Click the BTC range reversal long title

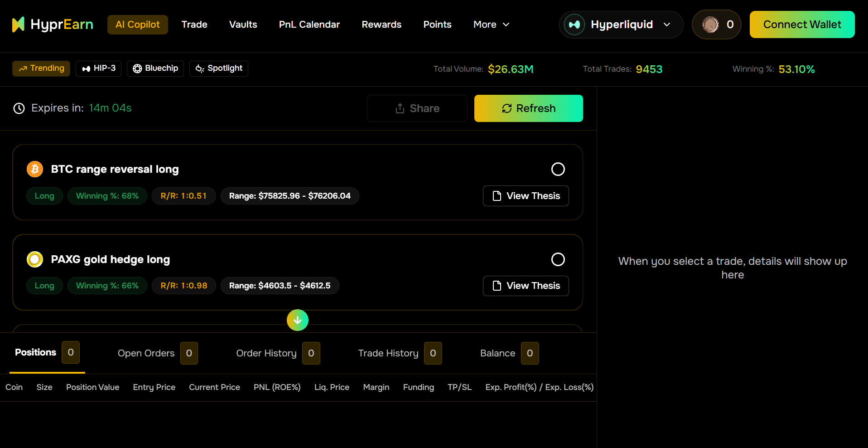point(115,169)
